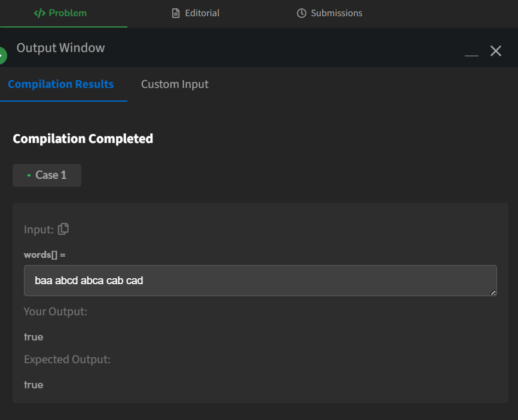Click the 'true' value under Your Output
The width and height of the screenshot is (518, 420).
(x=33, y=337)
